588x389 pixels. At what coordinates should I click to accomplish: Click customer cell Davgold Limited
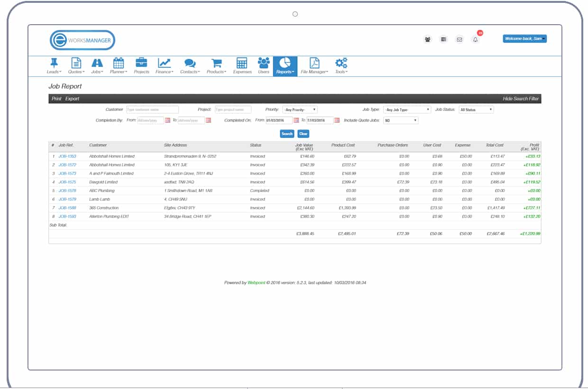coord(103,182)
